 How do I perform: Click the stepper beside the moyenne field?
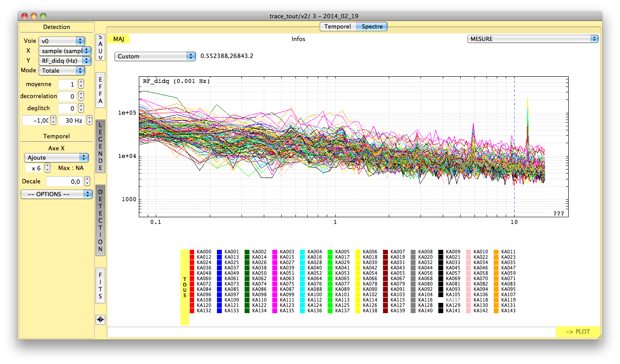coord(81,84)
